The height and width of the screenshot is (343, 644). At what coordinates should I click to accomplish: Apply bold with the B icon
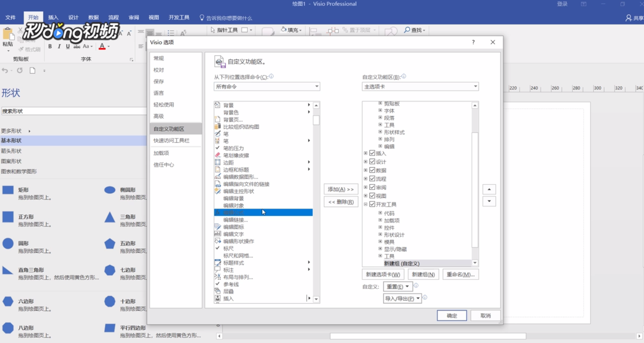(x=50, y=47)
